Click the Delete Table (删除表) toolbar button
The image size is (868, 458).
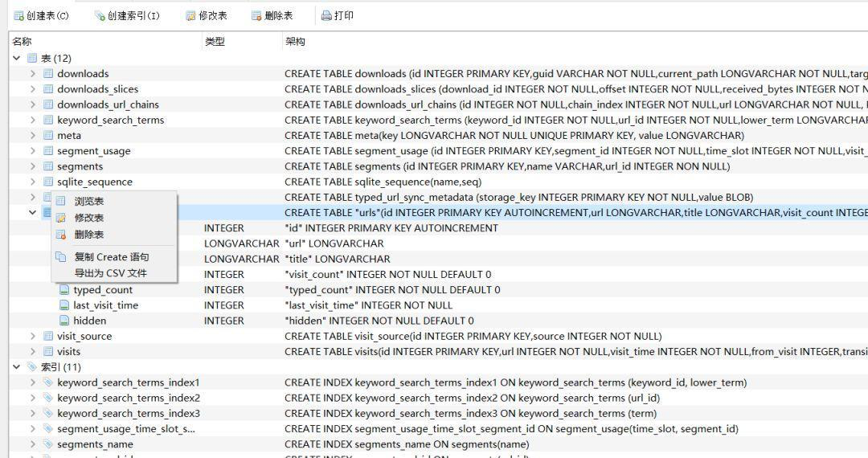coord(272,15)
